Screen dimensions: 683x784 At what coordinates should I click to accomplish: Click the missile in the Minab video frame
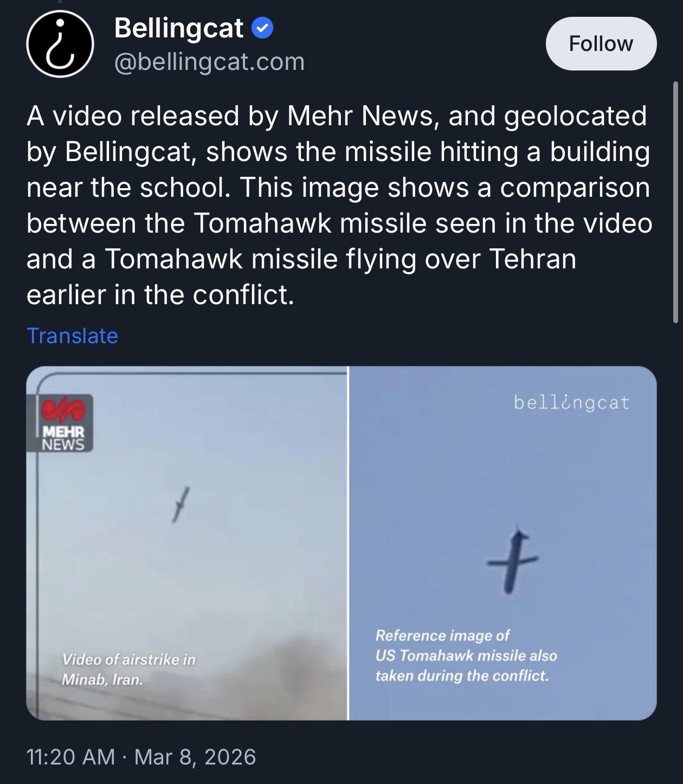(x=181, y=504)
